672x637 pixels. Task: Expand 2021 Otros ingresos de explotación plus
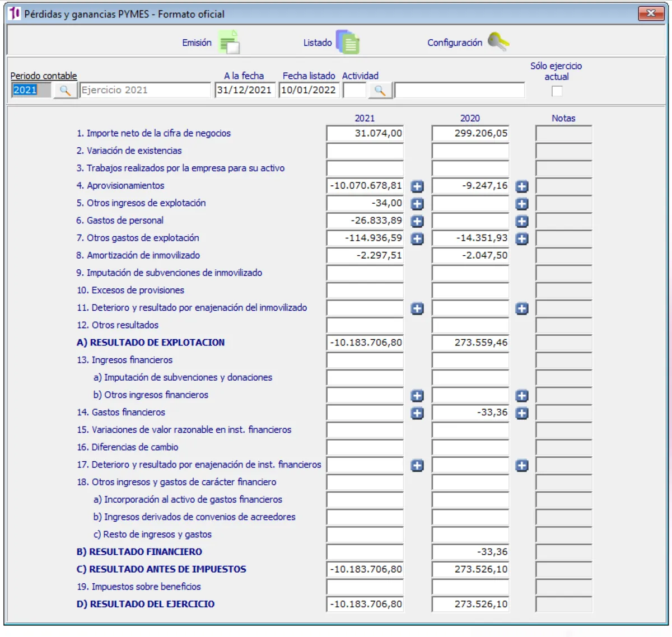tap(417, 204)
